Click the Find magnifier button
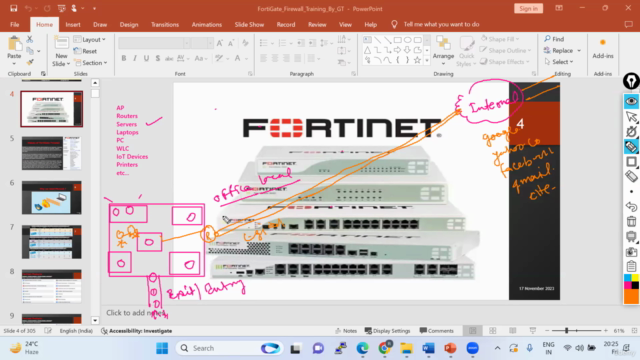 [554, 39]
